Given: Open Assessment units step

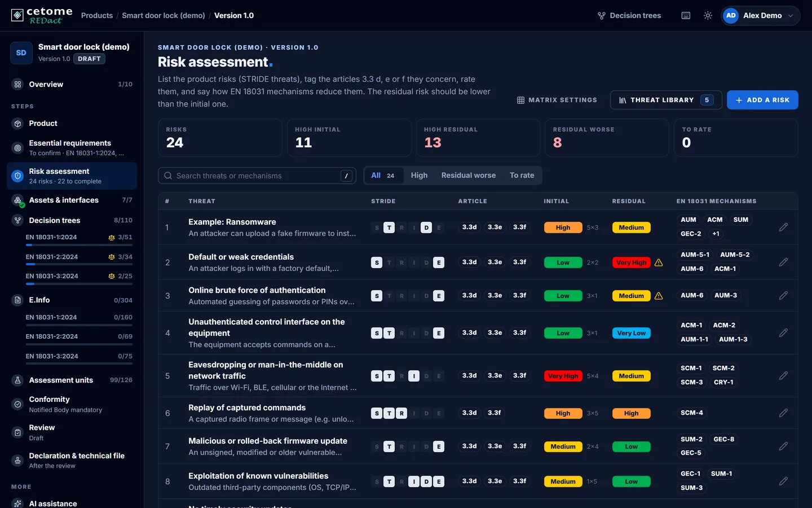Looking at the screenshot, I should (72, 380).
